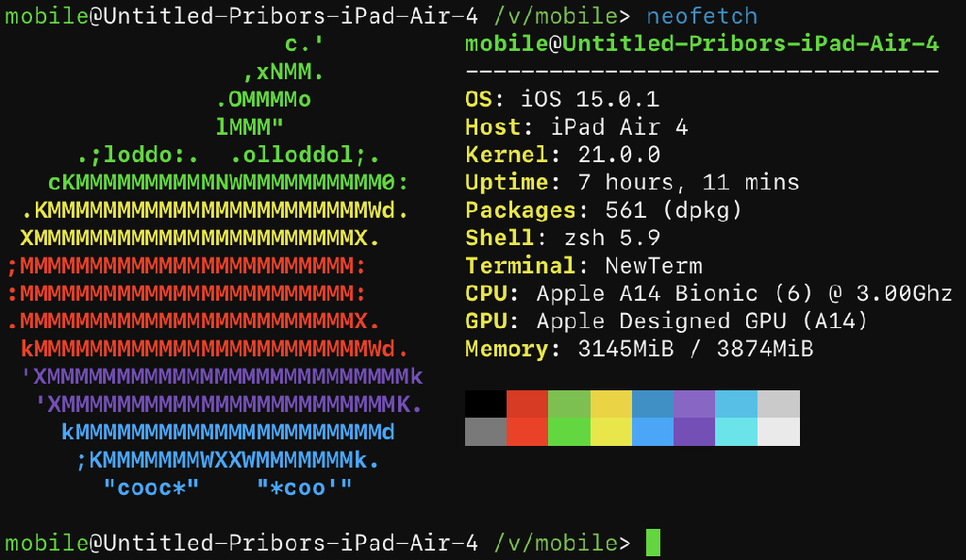The height and width of the screenshot is (560, 966).
Task: Click the white block in bottom row
Action: click(x=778, y=432)
